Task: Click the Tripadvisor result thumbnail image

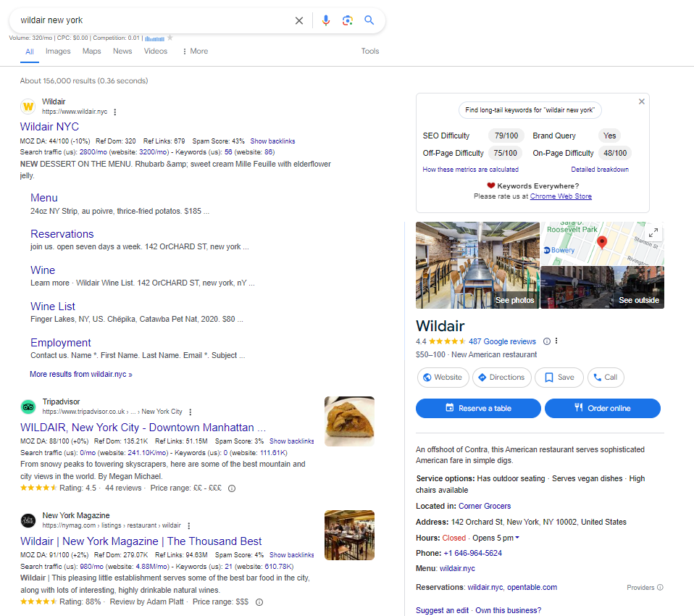Action: coord(349,421)
